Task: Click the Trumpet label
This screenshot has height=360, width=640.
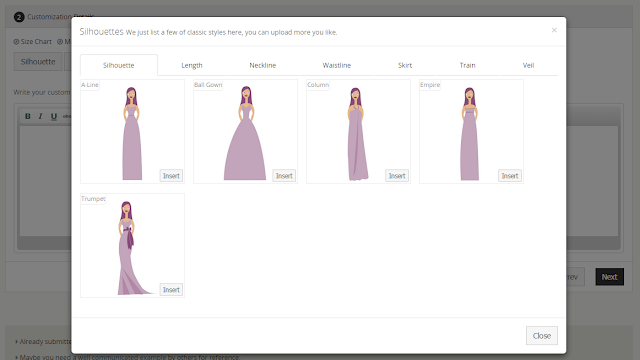Action: [93, 199]
